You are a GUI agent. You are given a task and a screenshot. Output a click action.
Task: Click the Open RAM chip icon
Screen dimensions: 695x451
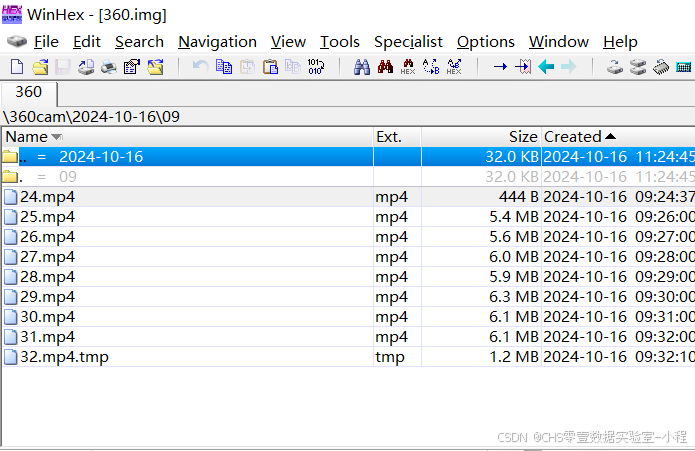(x=661, y=67)
